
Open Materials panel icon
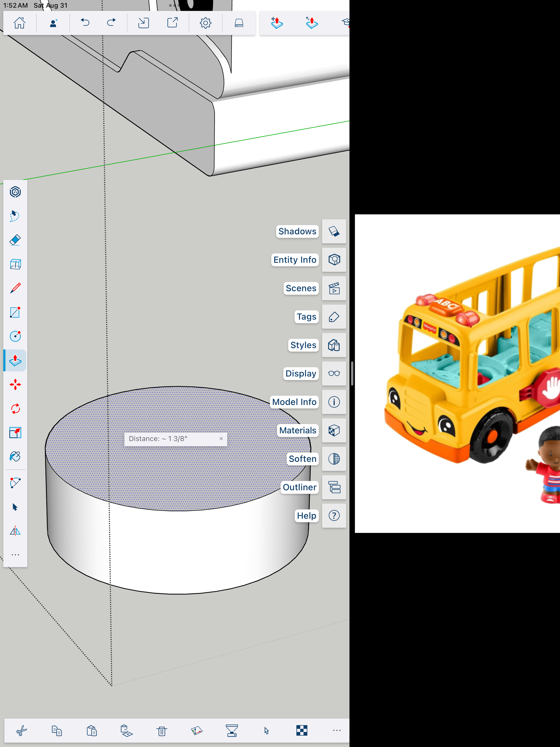click(334, 430)
